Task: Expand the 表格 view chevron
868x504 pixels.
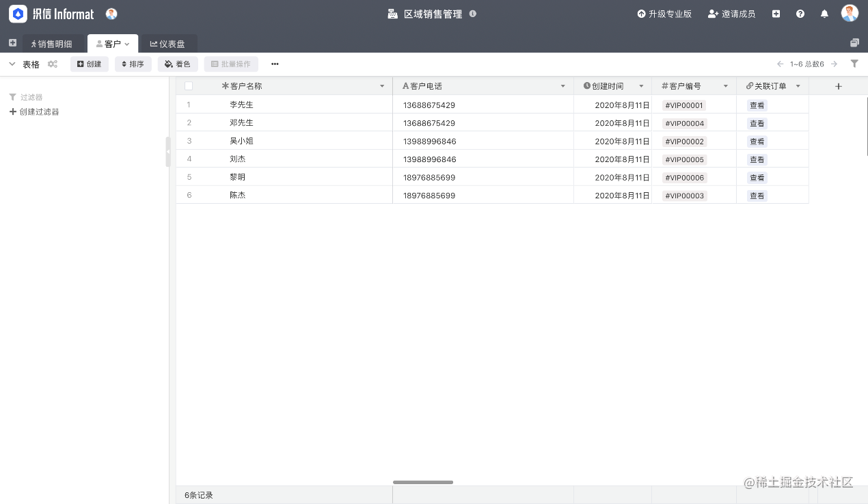Action: pos(12,64)
